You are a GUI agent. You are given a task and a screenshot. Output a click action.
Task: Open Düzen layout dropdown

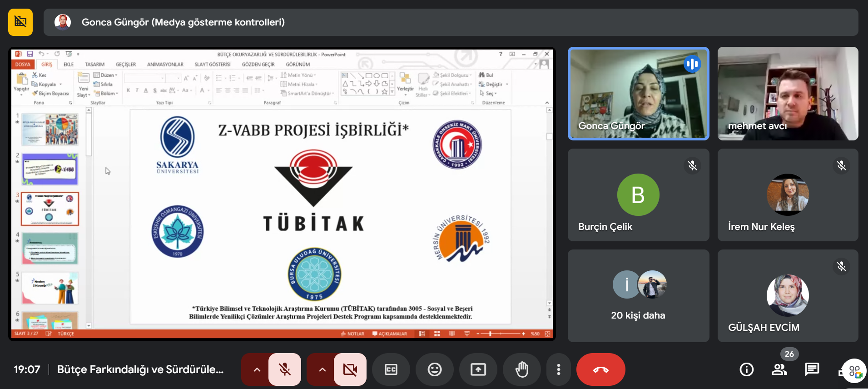coord(105,75)
